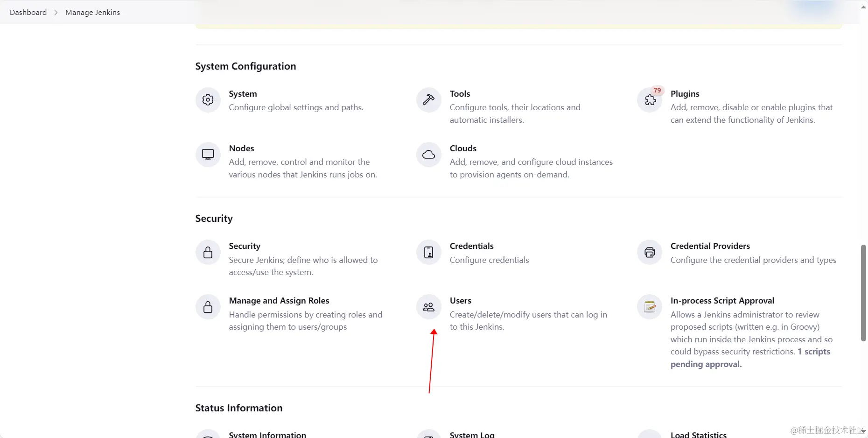Click the Manage and Assign Roles lock icon
The width and height of the screenshot is (868, 438).
click(208, 307)
